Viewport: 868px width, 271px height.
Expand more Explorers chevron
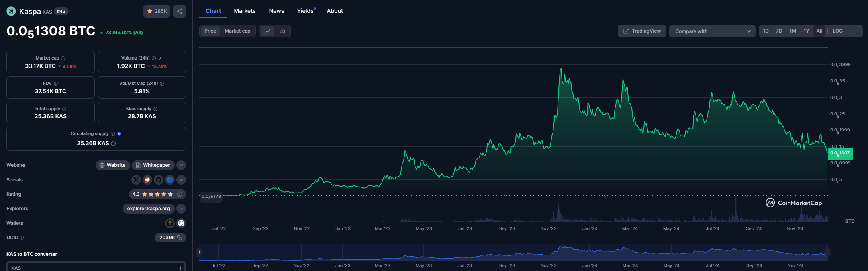coord(181,209)
